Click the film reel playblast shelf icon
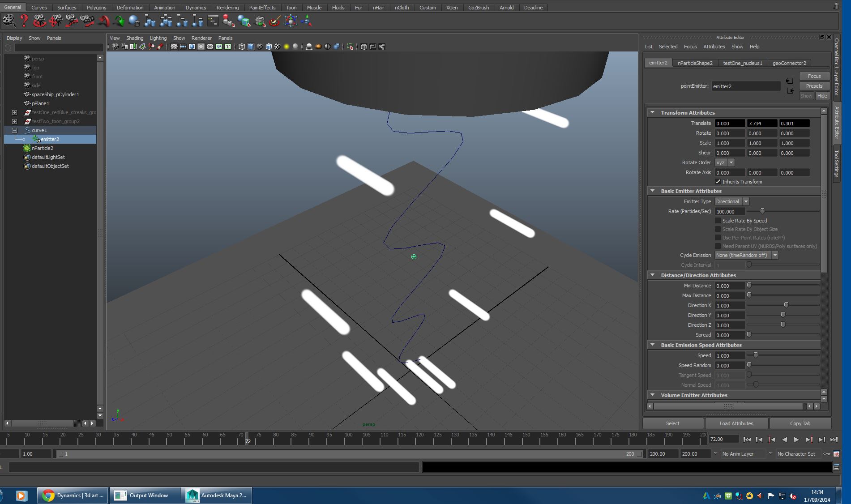 click(9, 21)
